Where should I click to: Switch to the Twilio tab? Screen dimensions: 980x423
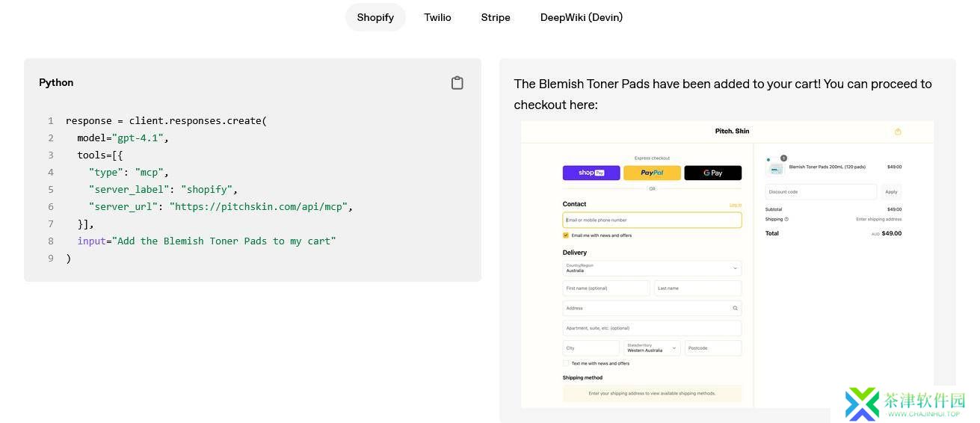[x=437, y=17]
